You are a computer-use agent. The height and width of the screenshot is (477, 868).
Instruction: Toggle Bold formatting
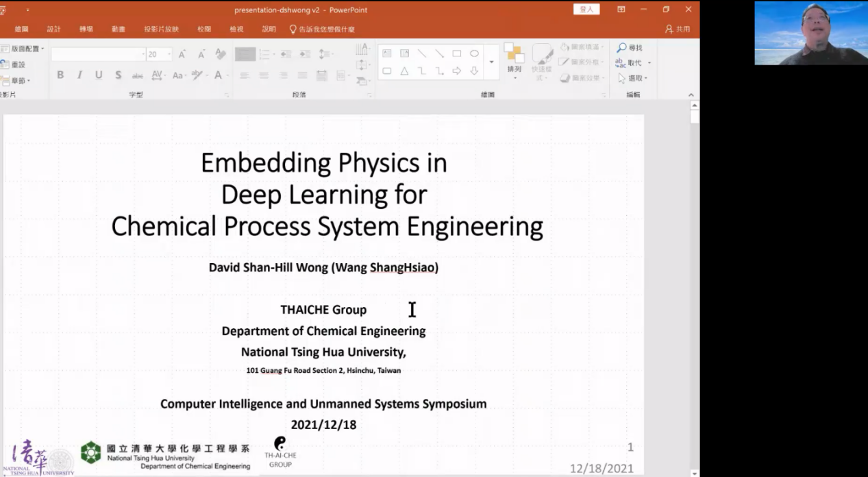(x=60, y=75)
